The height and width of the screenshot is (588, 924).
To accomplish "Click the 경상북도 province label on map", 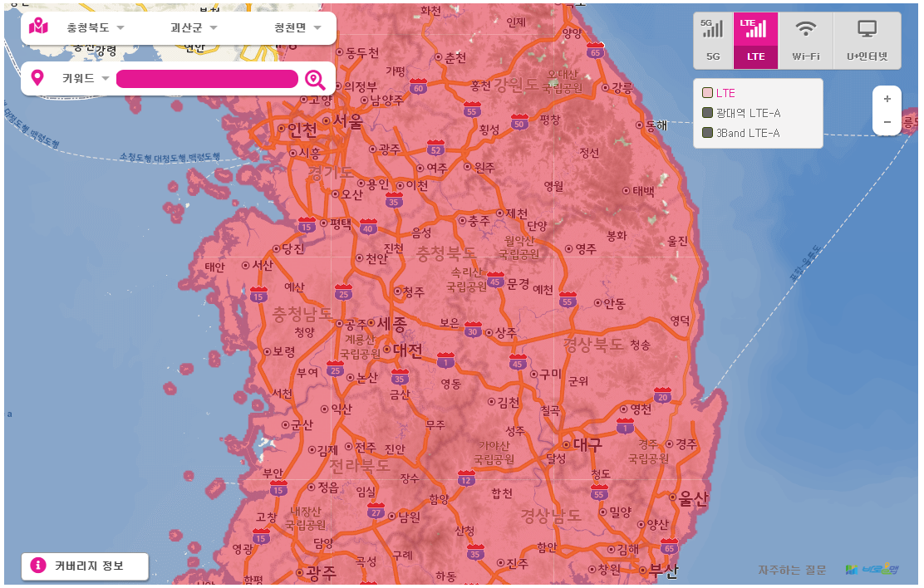I will [x=592, y=345].
